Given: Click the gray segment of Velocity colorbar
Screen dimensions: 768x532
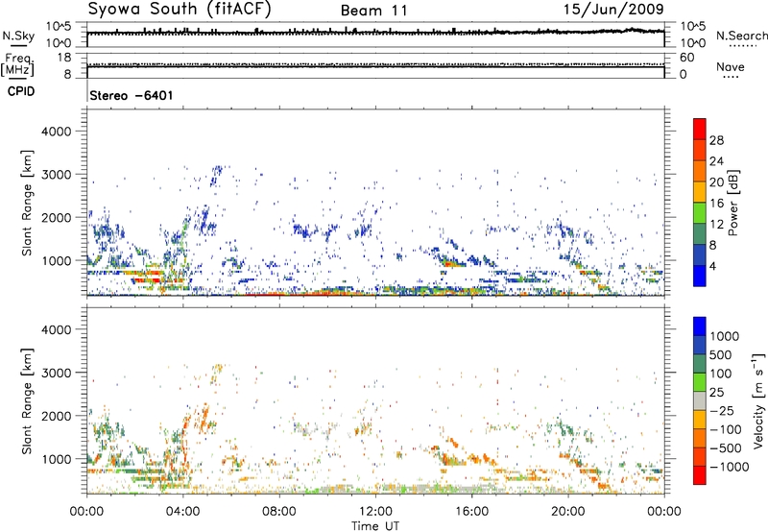Looking at the screenshot, I should click(700, 401).
